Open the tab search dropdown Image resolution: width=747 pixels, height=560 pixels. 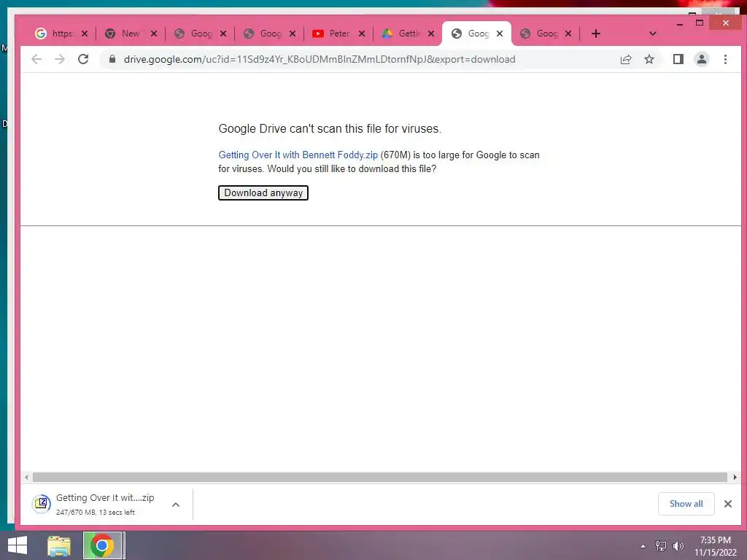[x=653, y=34]
